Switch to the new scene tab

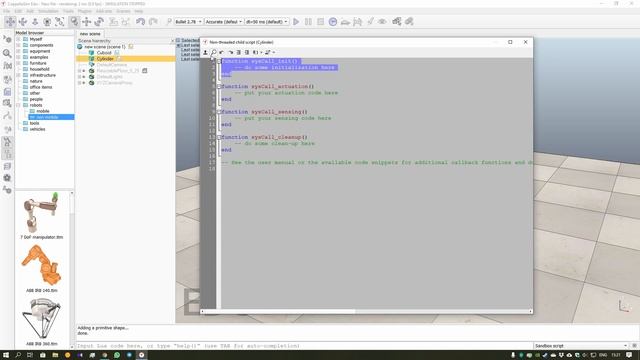[x=90, y=34]
